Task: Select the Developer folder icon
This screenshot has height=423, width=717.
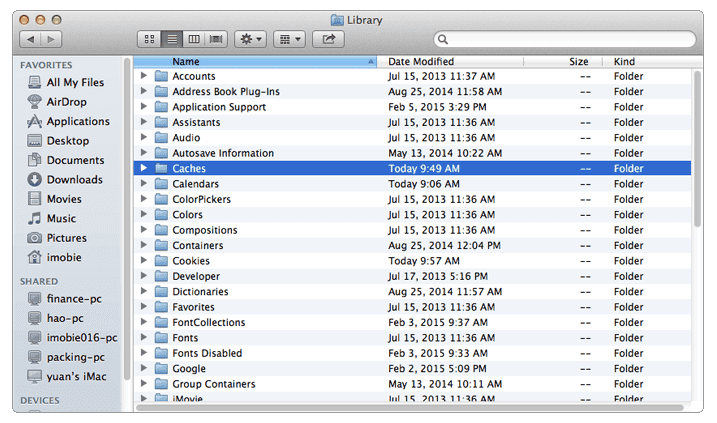Action: point(161,276)
